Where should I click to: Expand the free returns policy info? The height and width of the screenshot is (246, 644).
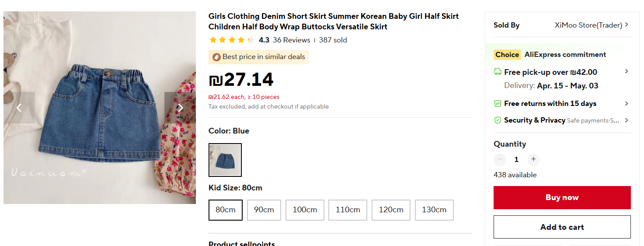(627, 104)
